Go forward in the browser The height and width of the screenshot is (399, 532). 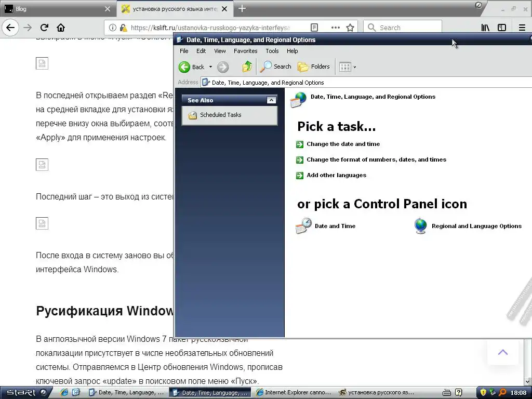28,28
